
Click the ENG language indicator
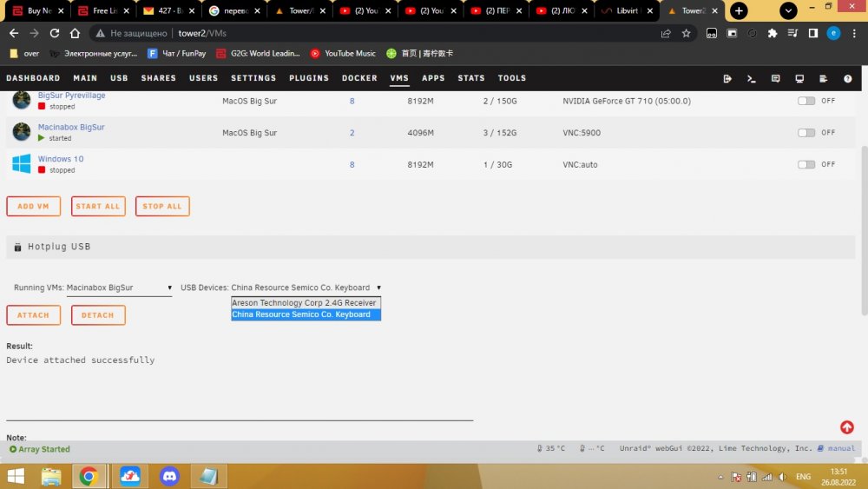(803, 477)
